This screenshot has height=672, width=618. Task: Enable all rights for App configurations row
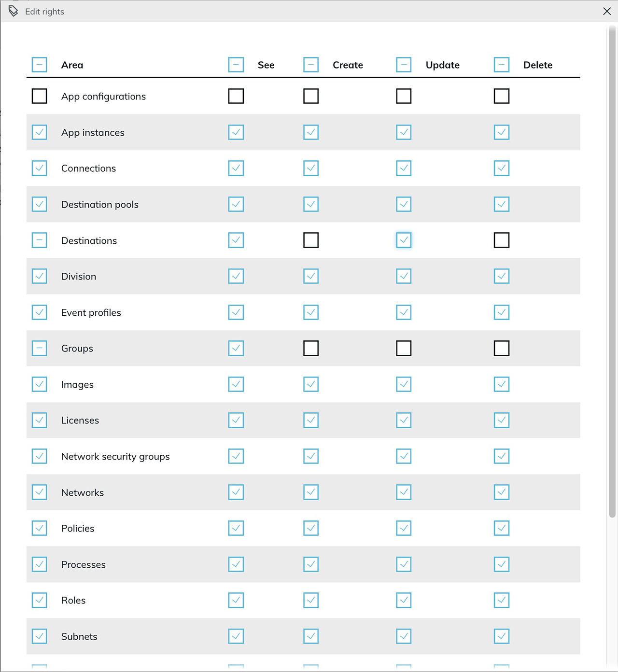[39, 96]
